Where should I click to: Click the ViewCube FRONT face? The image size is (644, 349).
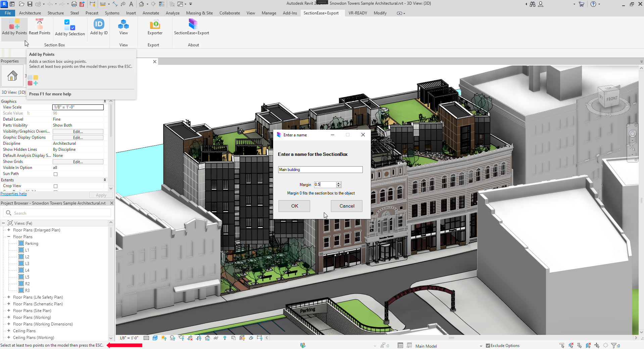[611, 98]
